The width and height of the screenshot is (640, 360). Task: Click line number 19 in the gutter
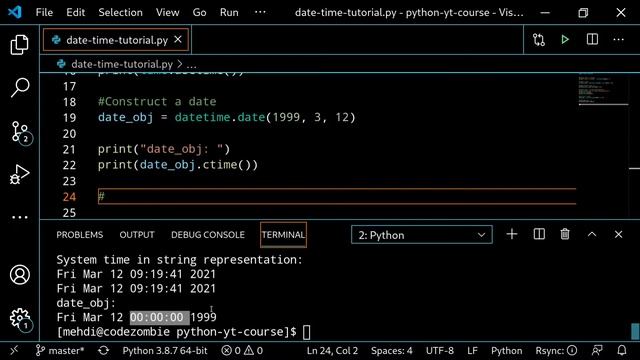click(x=69, y=118)
